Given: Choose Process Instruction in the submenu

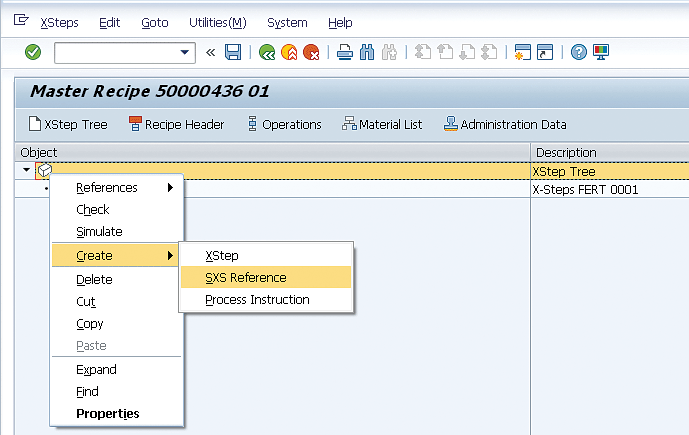Looking at the screenshot, I should pyautogui.click(x=257, y=300).
